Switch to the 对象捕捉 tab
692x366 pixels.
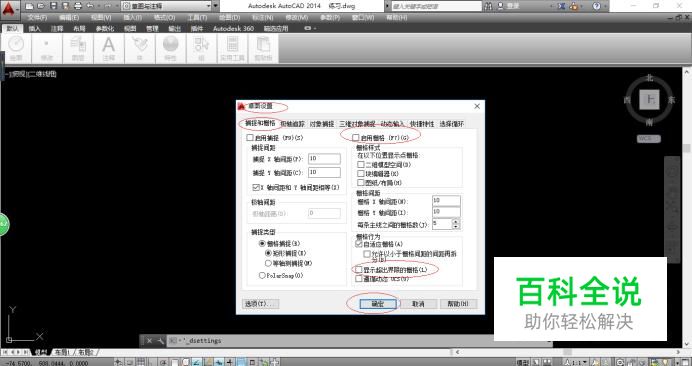coord(322,124)
